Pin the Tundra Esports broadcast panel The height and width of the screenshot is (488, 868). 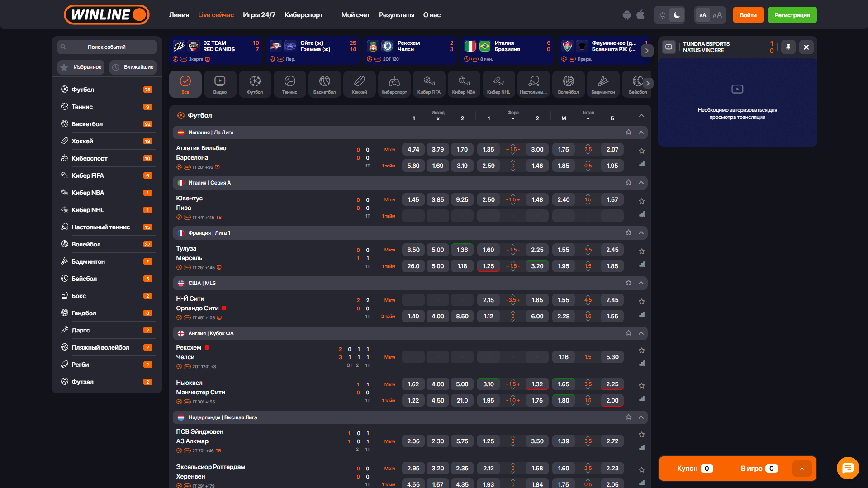coord(788,47)
